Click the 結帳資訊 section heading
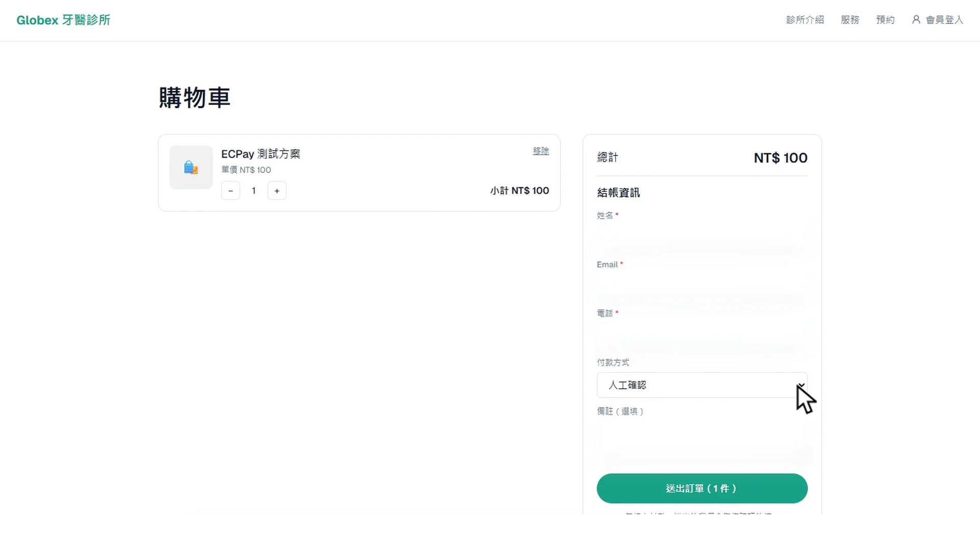Image resolution: width=980 pixels, height=551 pixels. tap(618, 193)
